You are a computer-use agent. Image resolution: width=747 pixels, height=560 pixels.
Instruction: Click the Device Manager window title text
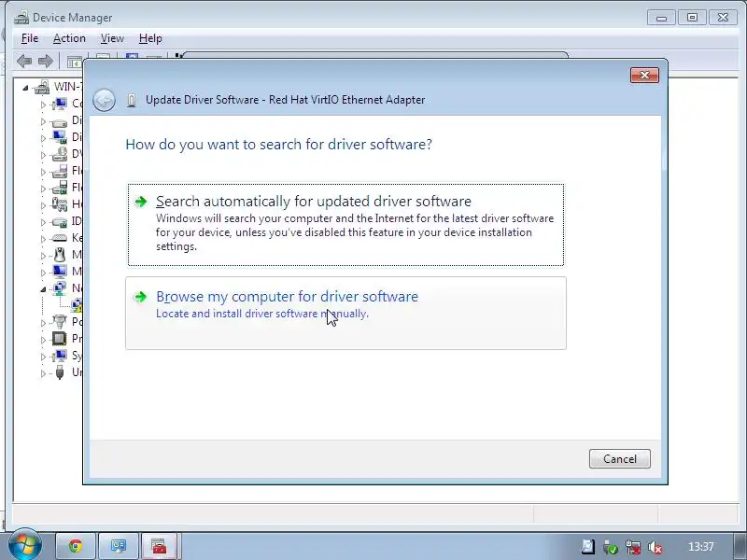point(73,18)
